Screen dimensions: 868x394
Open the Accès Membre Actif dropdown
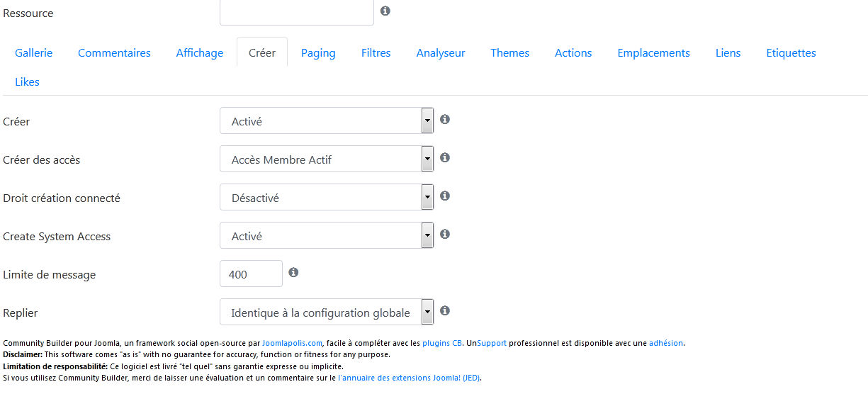point(327,159)
